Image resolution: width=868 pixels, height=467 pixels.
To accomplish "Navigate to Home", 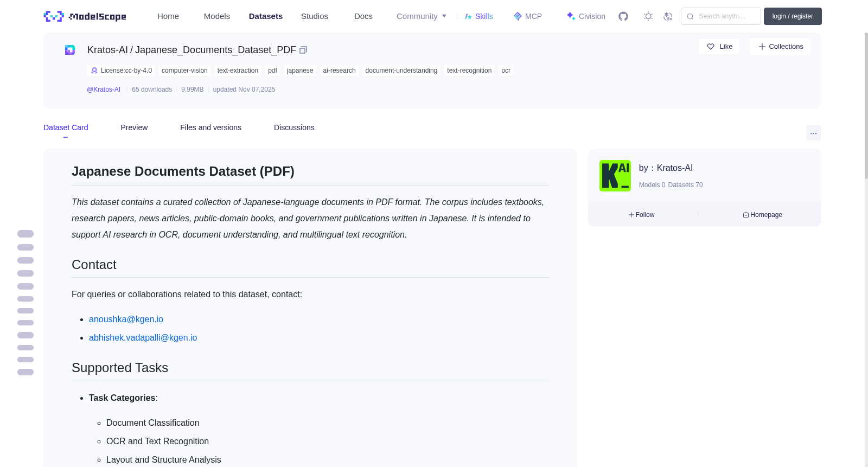I will point(168,16).
